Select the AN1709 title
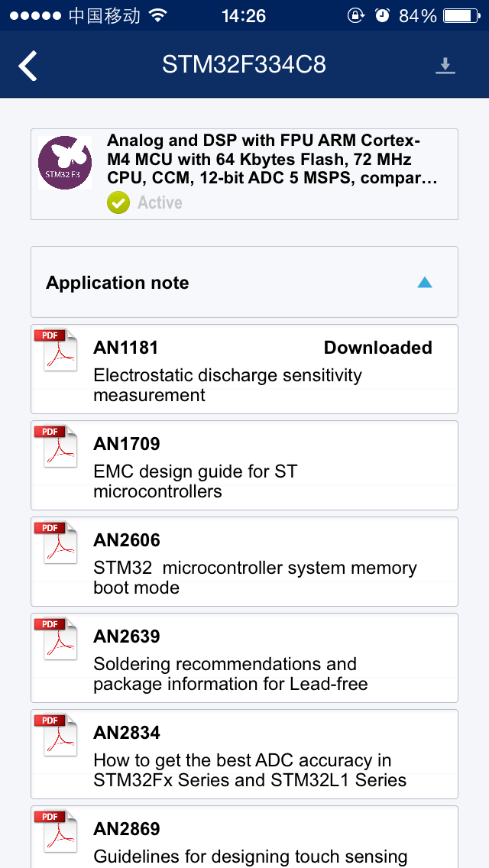The height and width of the screenshot is (868, 489). (126, 444)
